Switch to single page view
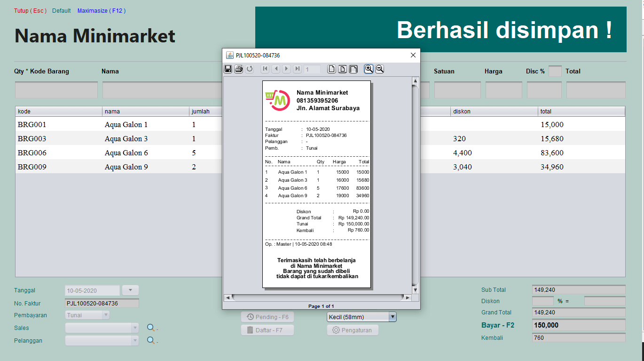The height and width of the screenshot is (361, 644). tap(332, 69)
